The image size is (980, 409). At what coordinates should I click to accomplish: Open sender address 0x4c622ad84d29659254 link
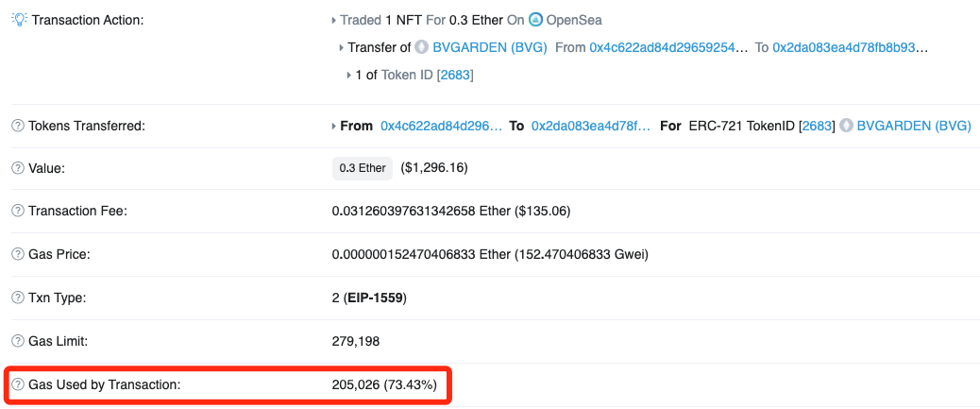point(668,47)
